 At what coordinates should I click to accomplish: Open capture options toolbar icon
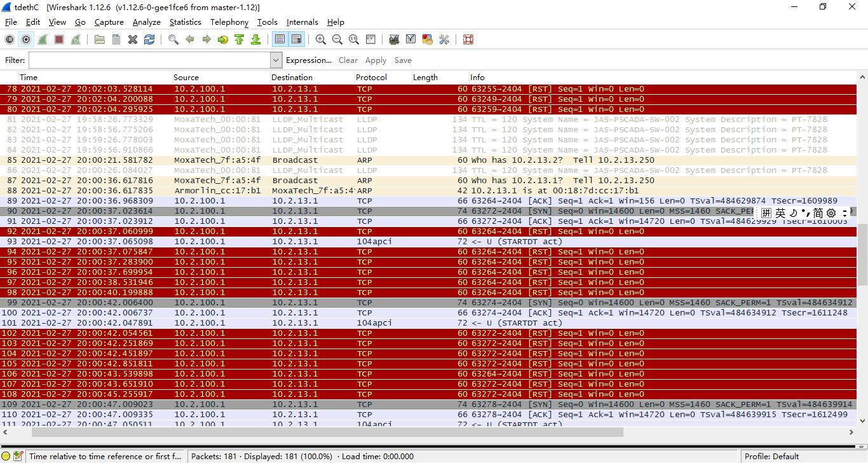(x=26, y=39)
